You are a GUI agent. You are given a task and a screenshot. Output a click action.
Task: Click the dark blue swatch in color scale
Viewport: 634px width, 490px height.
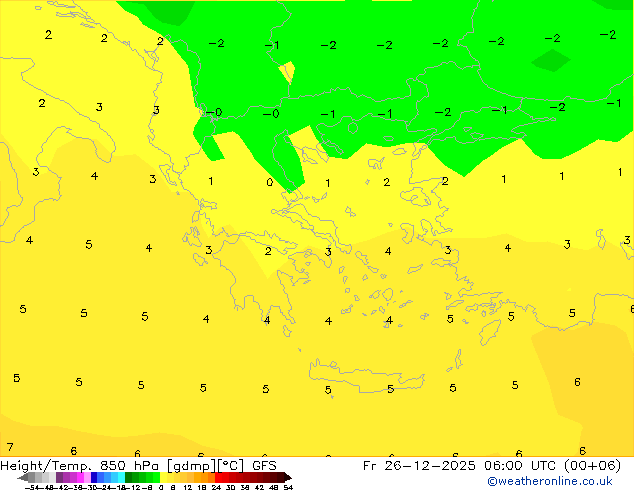(x=94, y=477)
